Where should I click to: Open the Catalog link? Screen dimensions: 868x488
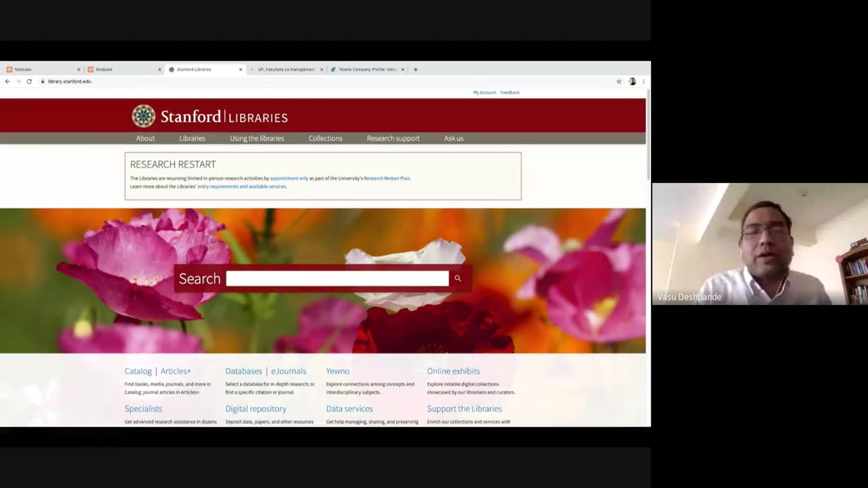click(138, 371)
